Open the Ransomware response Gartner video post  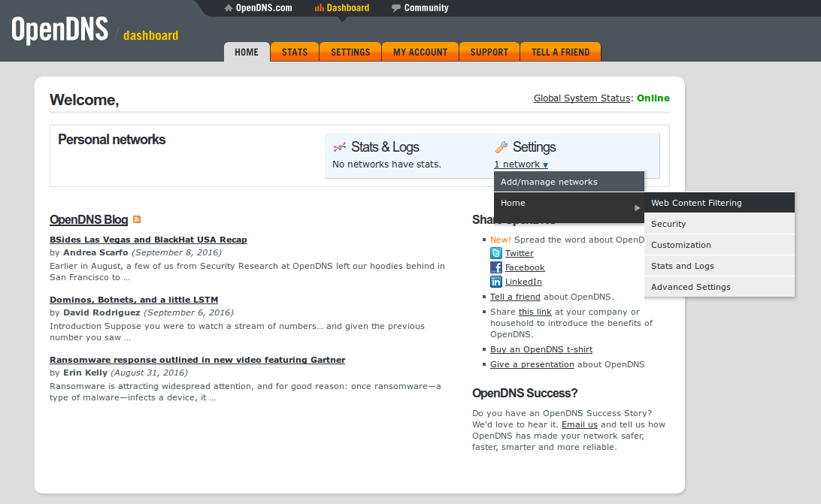click(198, 360)
